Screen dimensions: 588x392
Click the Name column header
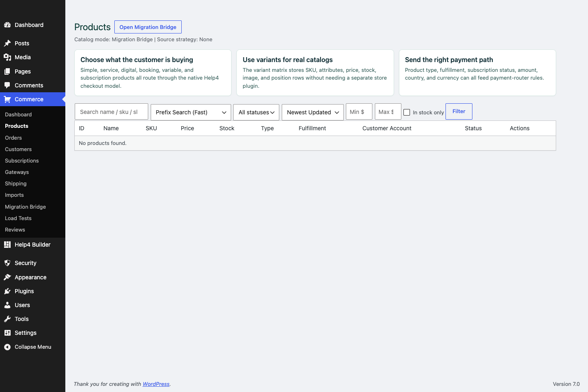pyautogui.click(x=111, y=128)
